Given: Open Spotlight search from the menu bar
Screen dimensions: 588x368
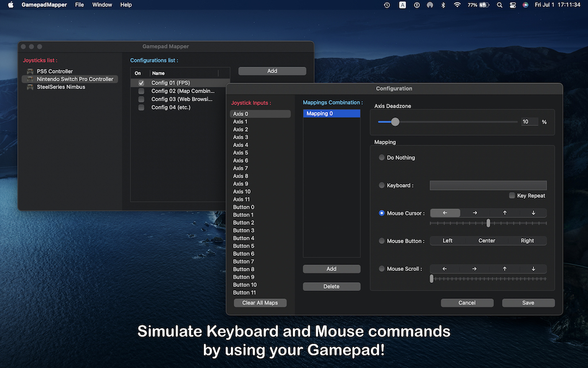Looking at the screenshot, I should point(499,5).
